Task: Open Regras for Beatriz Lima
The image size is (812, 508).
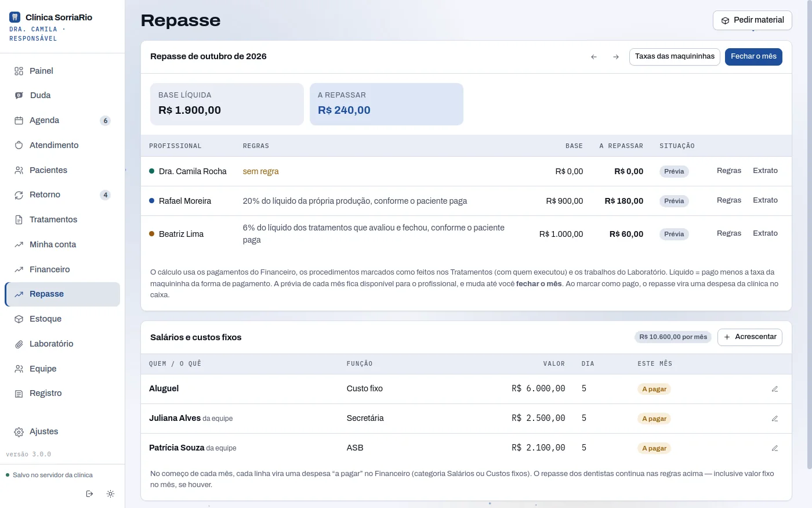Action: point(729,233)
